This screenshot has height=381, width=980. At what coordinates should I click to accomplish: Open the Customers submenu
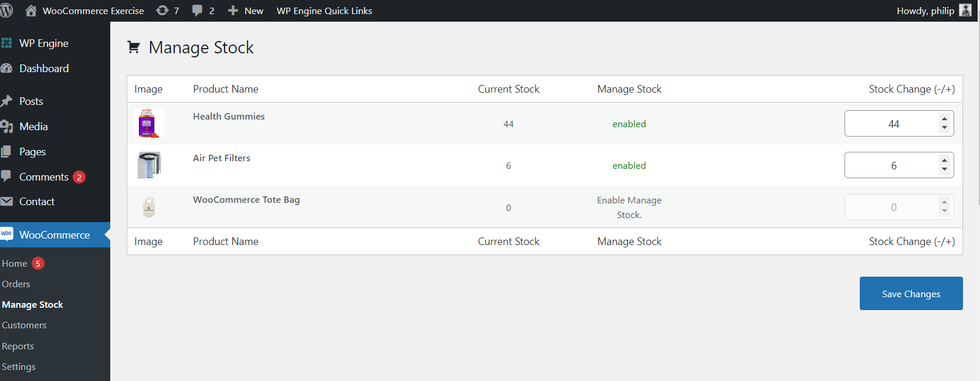coord(24,325)
